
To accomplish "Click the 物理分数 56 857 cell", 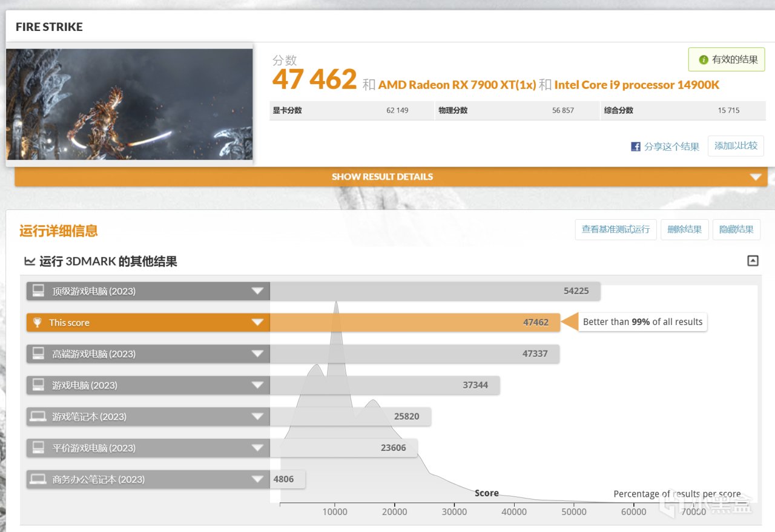I will pos(517,110).
